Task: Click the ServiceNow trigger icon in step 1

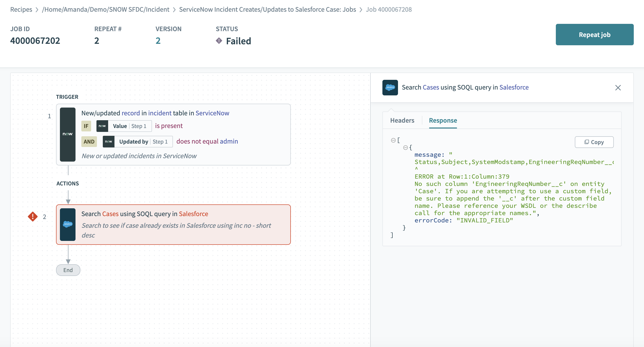Action: (67, 134)
